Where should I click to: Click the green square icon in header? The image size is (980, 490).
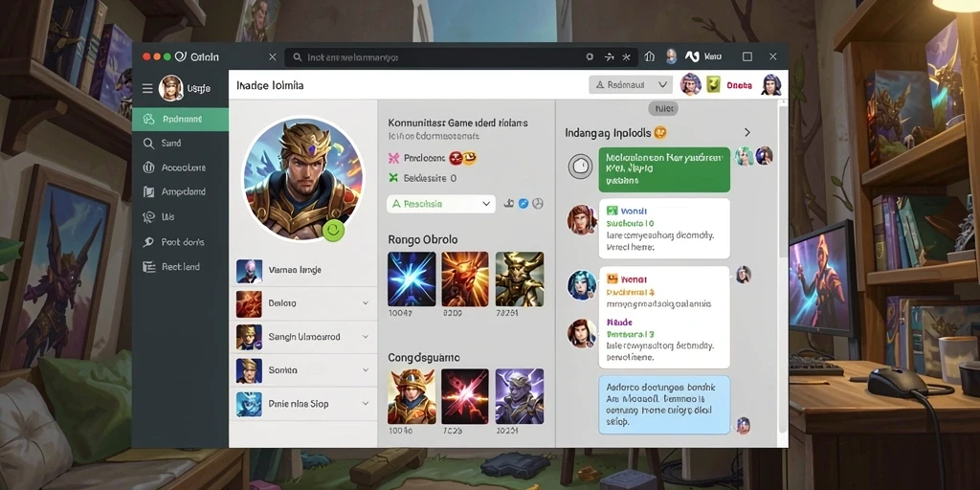tap(714, 84)
